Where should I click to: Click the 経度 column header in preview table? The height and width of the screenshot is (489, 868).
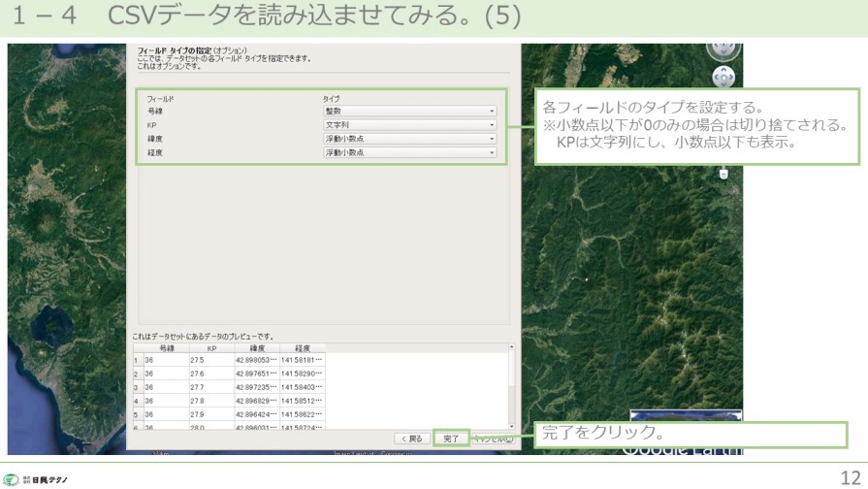(x=302, y=347)
